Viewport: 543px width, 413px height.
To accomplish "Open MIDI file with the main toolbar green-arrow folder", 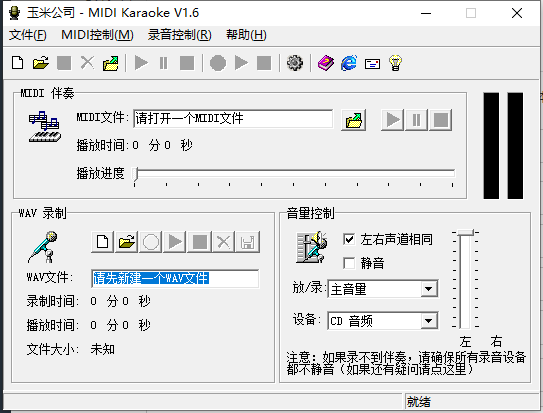I will tap(110, 63).
